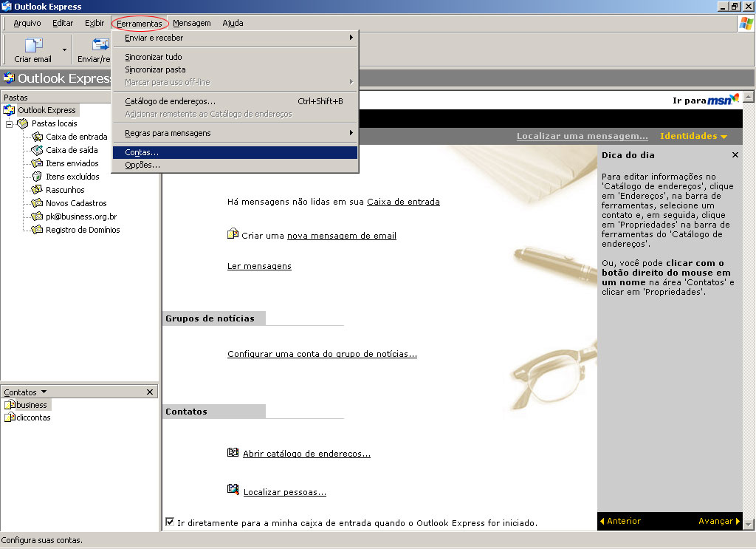
Task: Select Contas... in the Ferramentas menu
Action: [236, 152]
